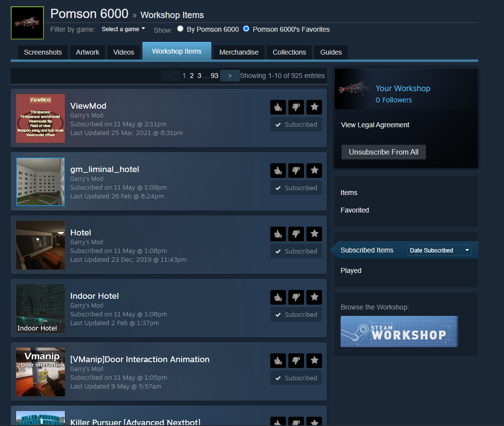Toggle Subscribed for Hotel
Viewport: 504px width, 426px height.
click(x=296, y=252)
